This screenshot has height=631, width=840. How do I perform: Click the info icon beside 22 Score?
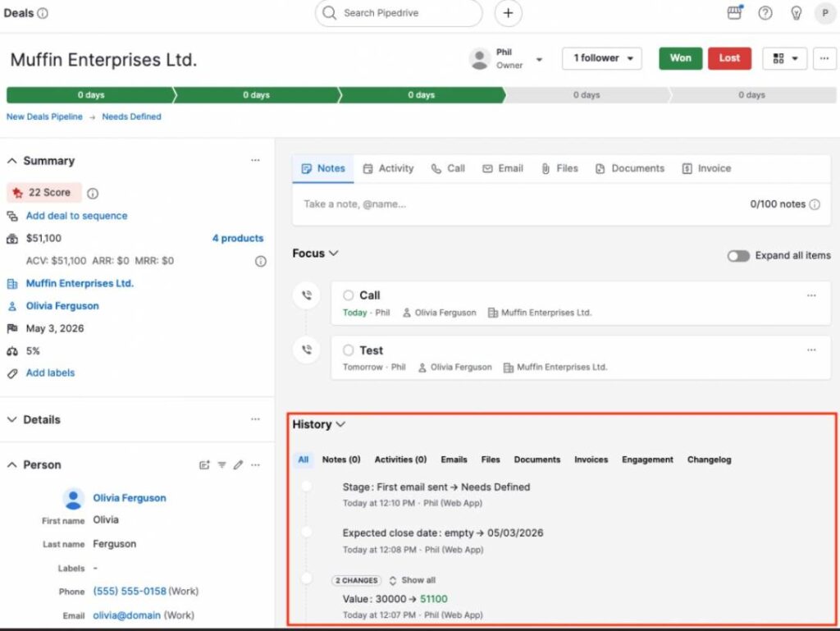coord(93,193)
